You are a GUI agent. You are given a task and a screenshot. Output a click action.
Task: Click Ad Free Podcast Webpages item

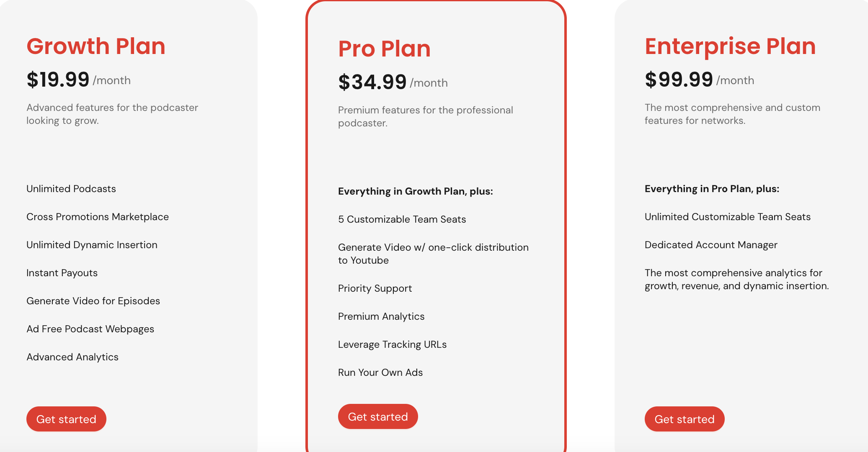pos(90,329)
